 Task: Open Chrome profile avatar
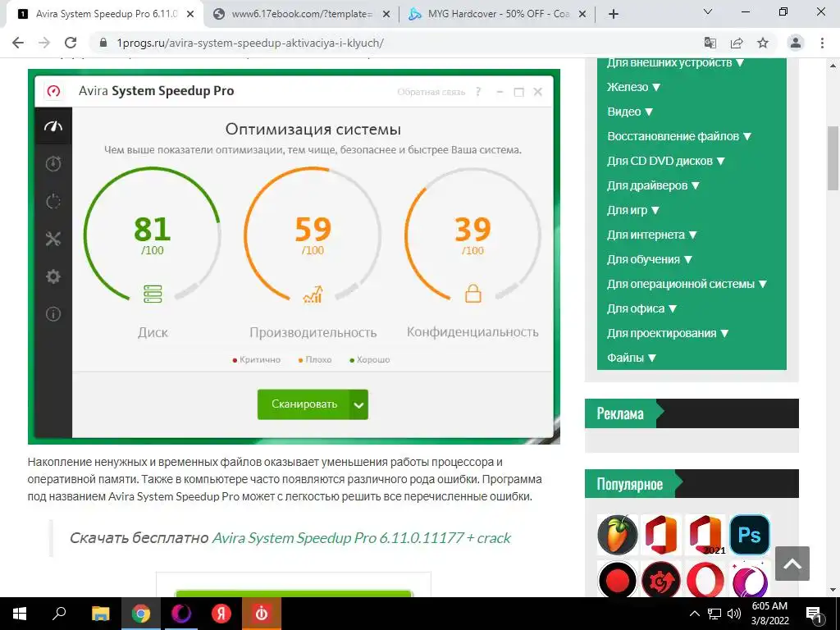pos(796,43)
